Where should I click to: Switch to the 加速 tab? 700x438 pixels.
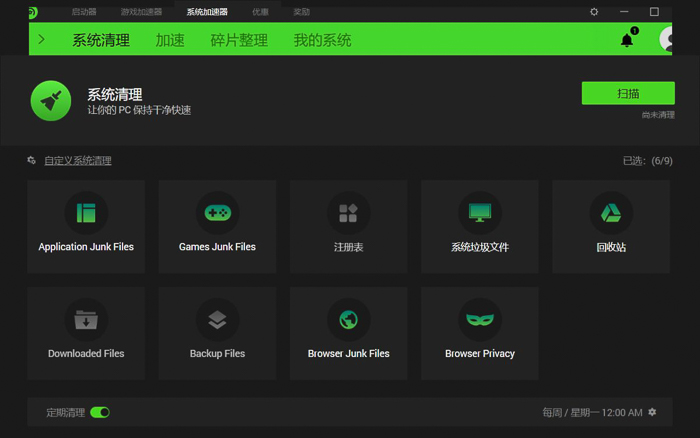tap(170, 40)
